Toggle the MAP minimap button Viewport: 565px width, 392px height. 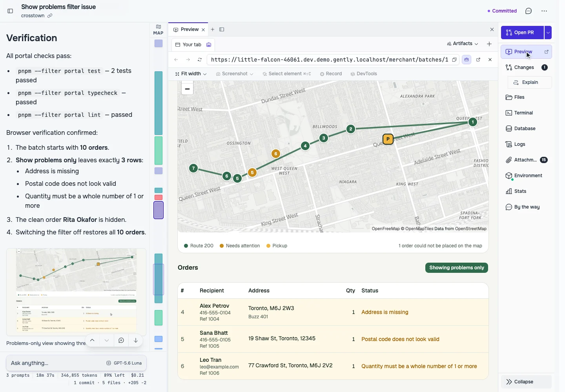click(158, 30)
